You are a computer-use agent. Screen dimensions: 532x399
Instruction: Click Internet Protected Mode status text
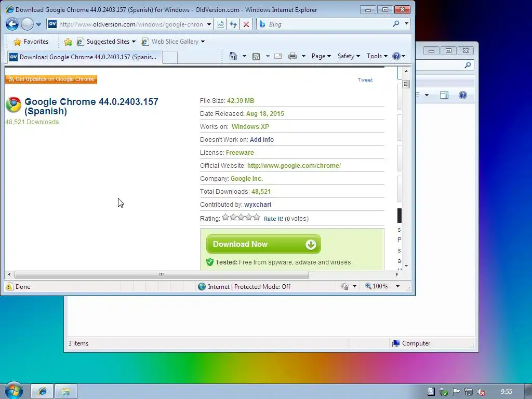249,287
